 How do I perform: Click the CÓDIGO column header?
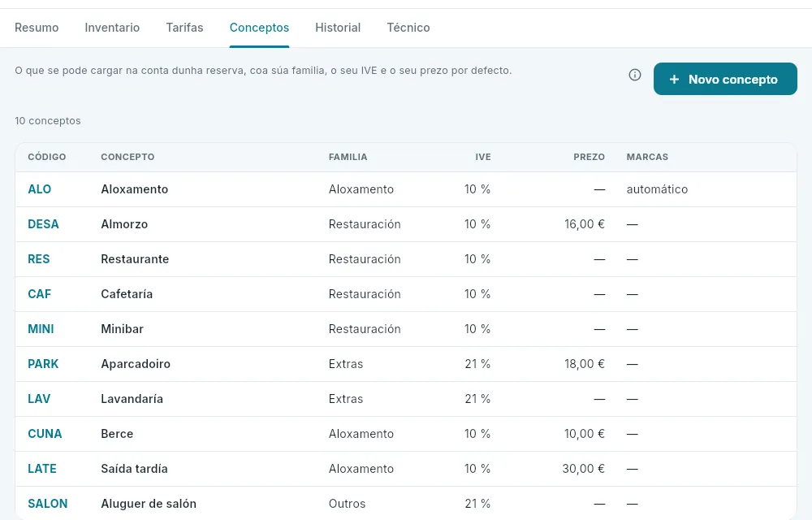(x=46, y=157)
